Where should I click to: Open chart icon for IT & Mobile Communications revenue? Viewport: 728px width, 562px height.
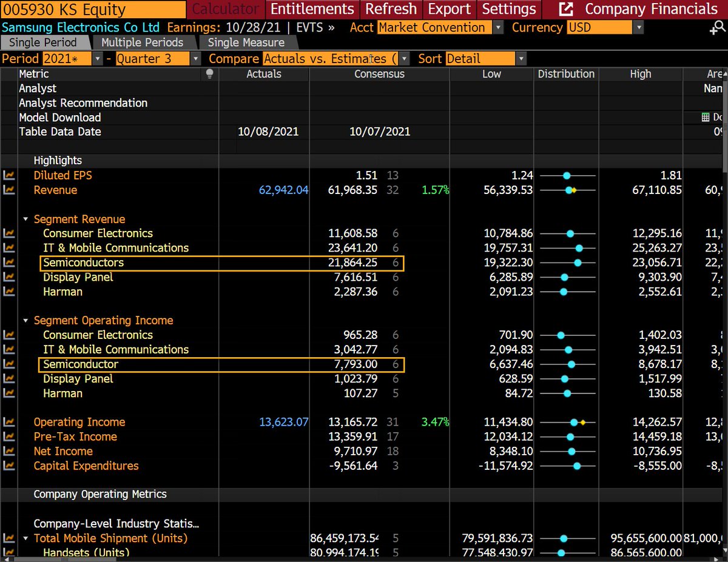coord(8,248)
